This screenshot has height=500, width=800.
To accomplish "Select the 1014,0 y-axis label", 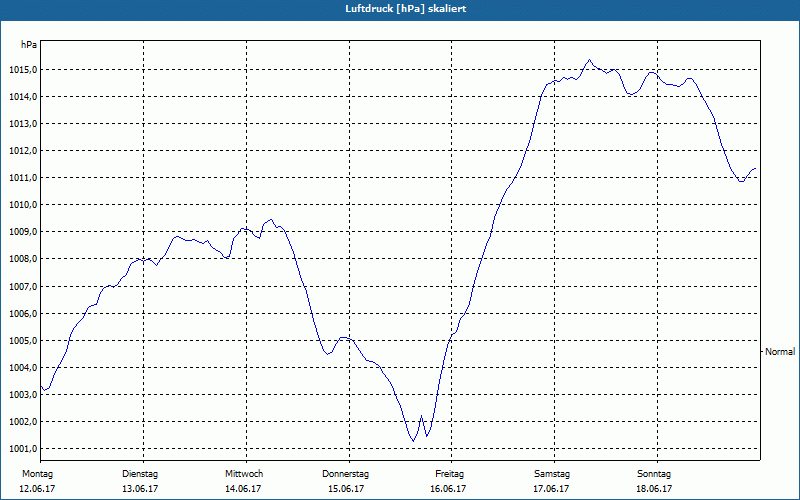I will point(23,96).
